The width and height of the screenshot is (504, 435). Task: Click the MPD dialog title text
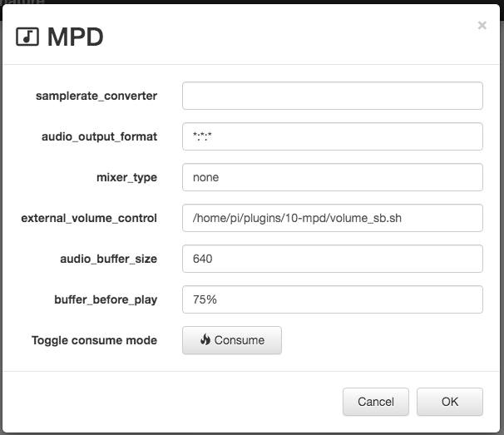coord(75,37)
